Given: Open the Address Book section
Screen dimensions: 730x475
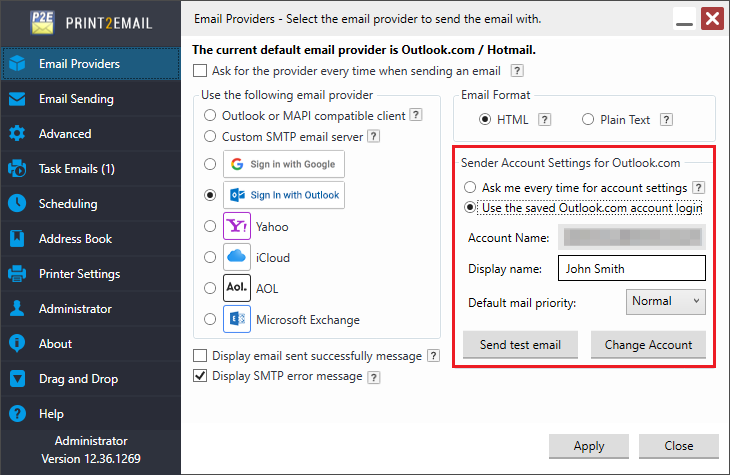Looking at the screenshot, I should coord(73,239).
